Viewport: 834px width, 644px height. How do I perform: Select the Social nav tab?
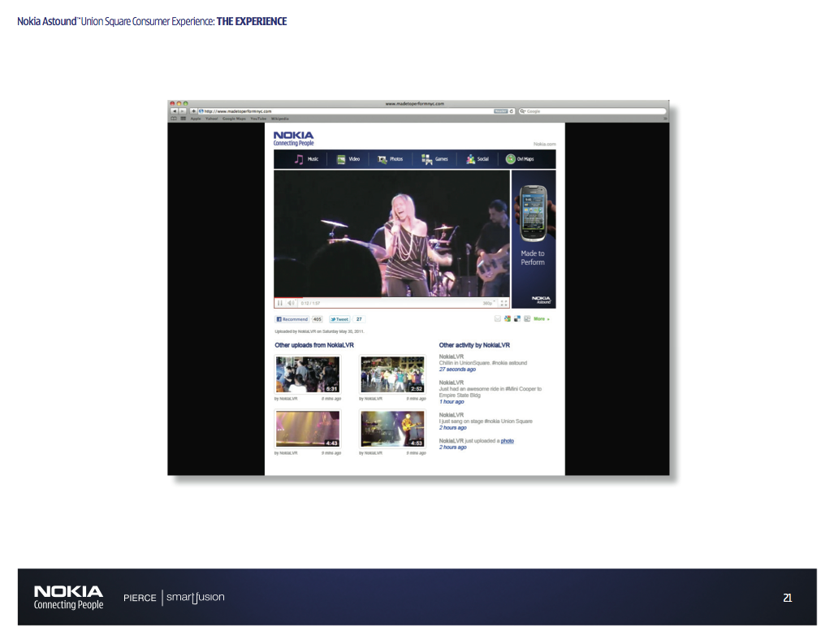[x=477, y=159]
